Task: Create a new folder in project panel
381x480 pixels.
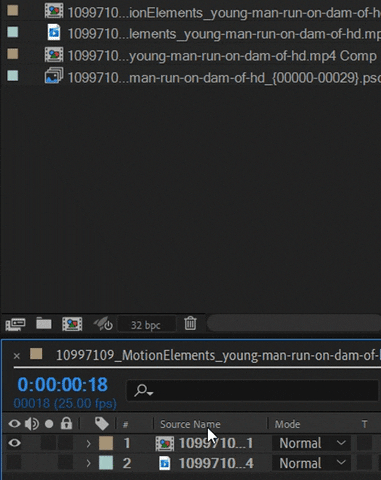Action: coord(44,323)
